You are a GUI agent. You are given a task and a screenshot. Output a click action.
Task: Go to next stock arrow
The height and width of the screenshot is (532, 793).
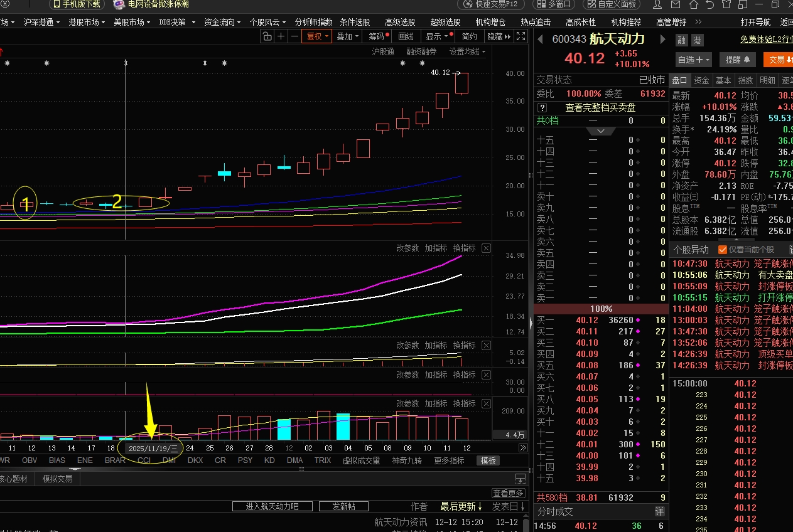(662, 40)
